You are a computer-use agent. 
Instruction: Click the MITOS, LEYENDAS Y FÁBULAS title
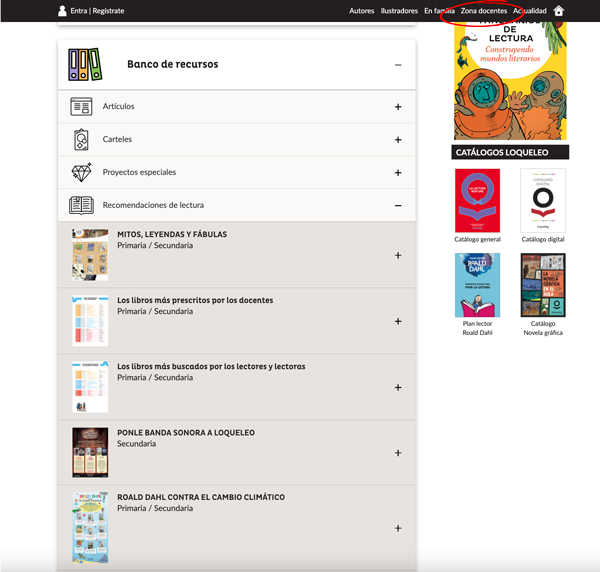(172, 234)
